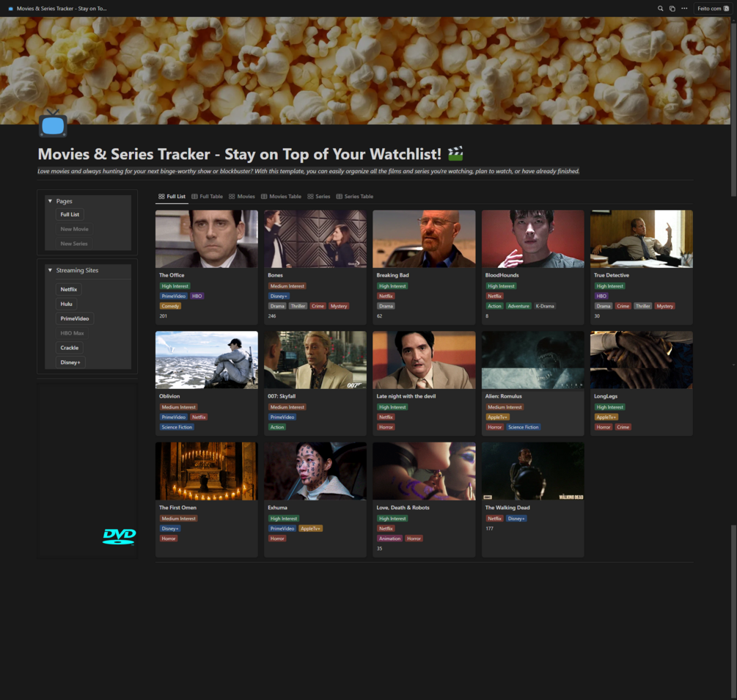Click the page title heading text
The width and height of the screenshot is (737, 700).
click(x=240, y=154)
